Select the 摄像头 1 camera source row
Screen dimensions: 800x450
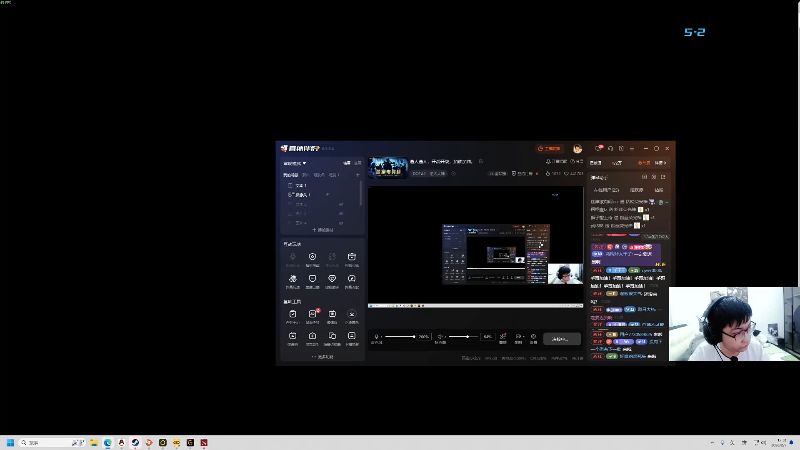(x=321, y=195)
